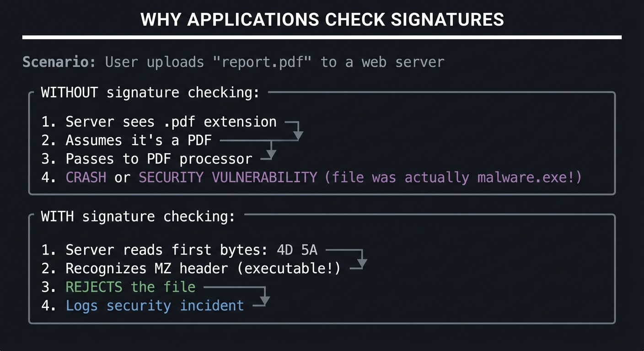Click the purple "SECURITY VULNERABILITY" text
The height and width of the screenshot is (351, 644).
228,177
